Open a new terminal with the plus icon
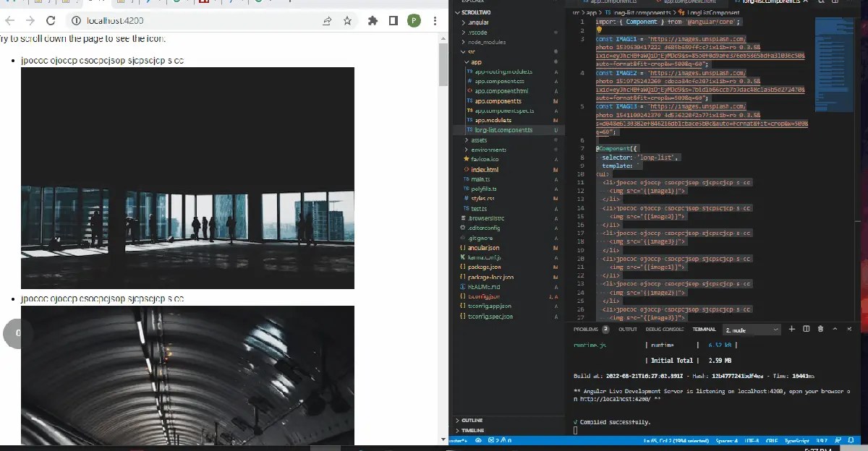Screen dimensions: 868x451 [792, 329]
